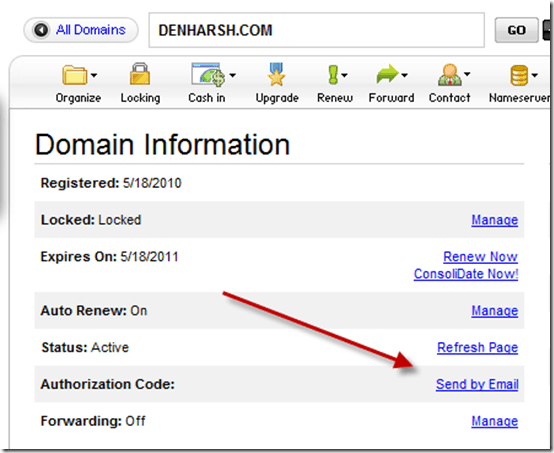Click the Cash in toolbar label

coord(207,98)
